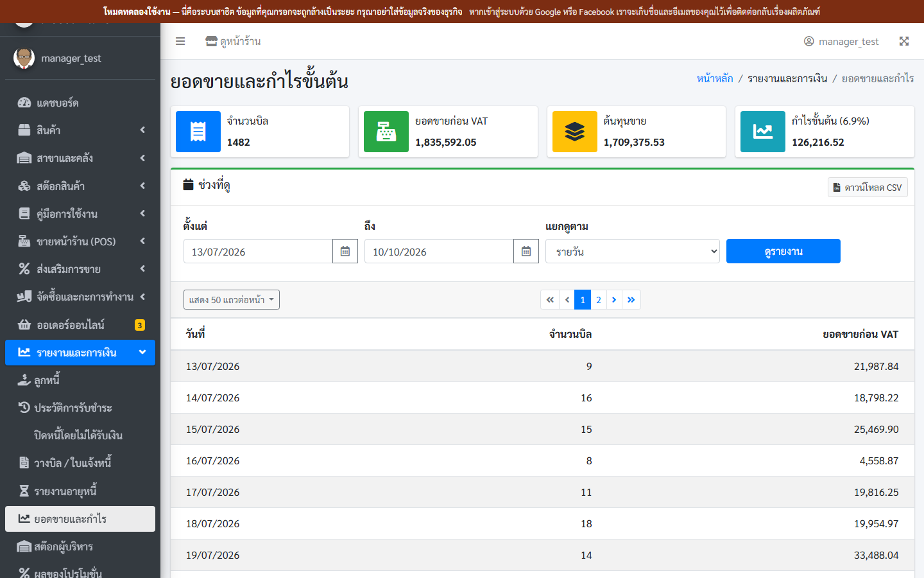Viewport: 924px width, 578px height.
Task: Open the storefront view icon
Action: coord(211,41)
